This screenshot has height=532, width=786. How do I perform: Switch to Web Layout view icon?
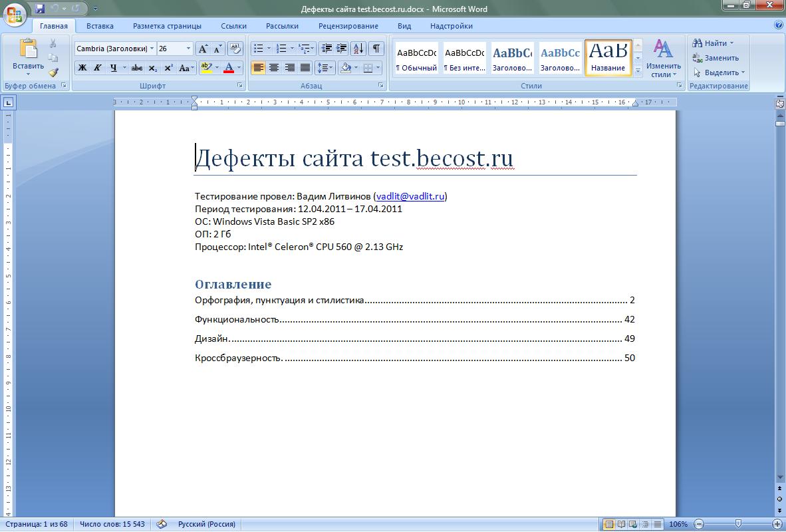(x=633, y=525)
